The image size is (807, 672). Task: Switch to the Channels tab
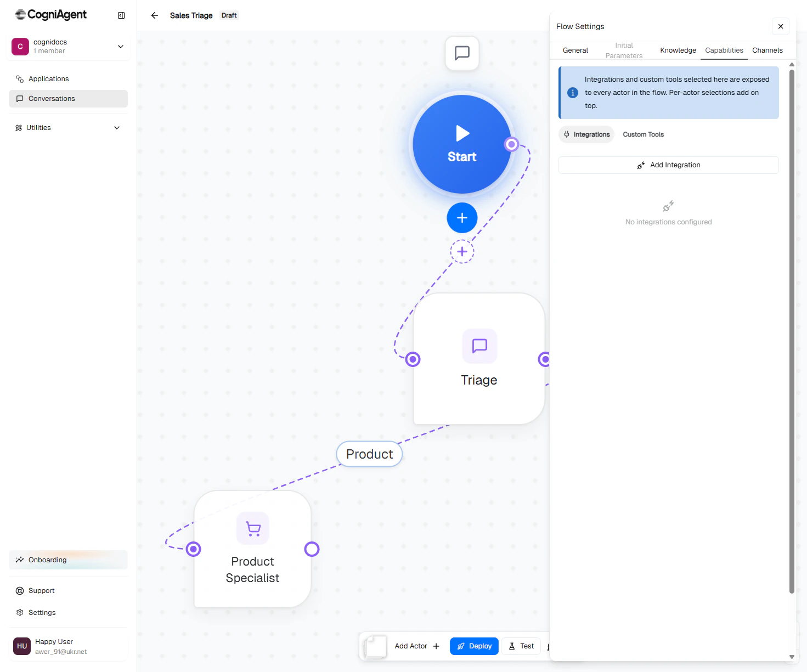click(768, 50)
